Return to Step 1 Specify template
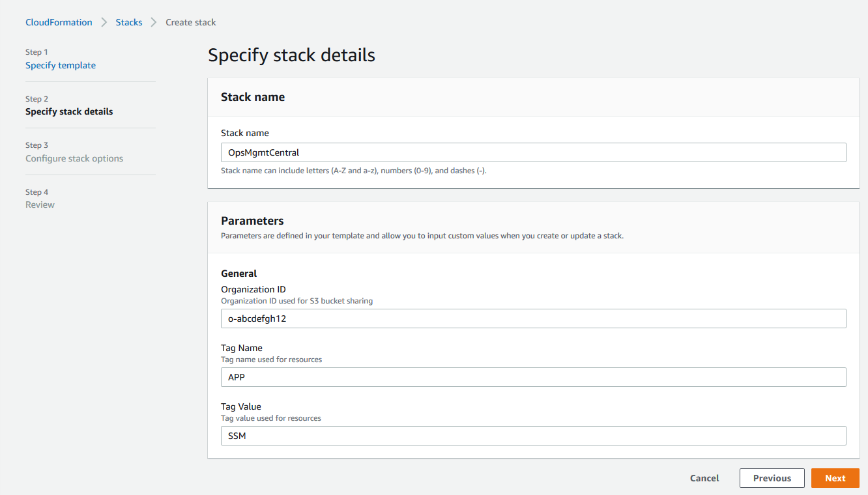Viewport: 868px width, 495px height. (61, 65)
